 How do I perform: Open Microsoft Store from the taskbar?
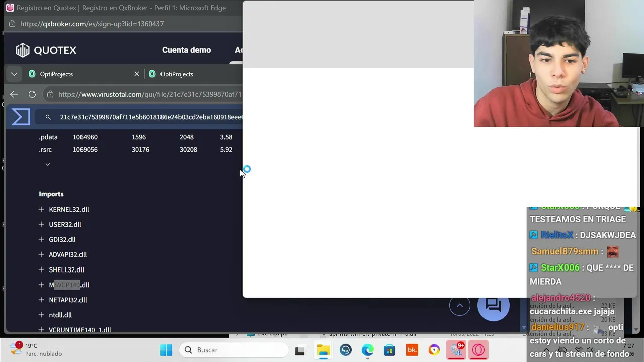coord(389,350)
